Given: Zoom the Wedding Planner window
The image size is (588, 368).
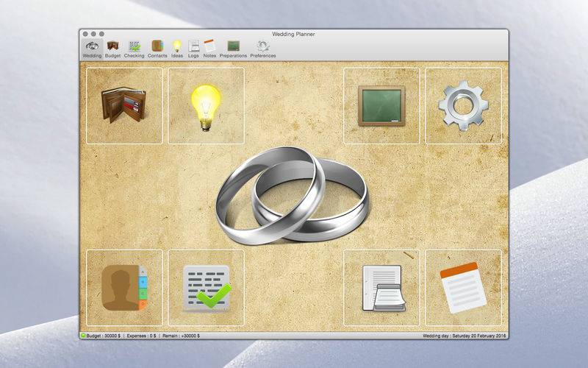Looking at the screenshot, I should pos(101,34).
